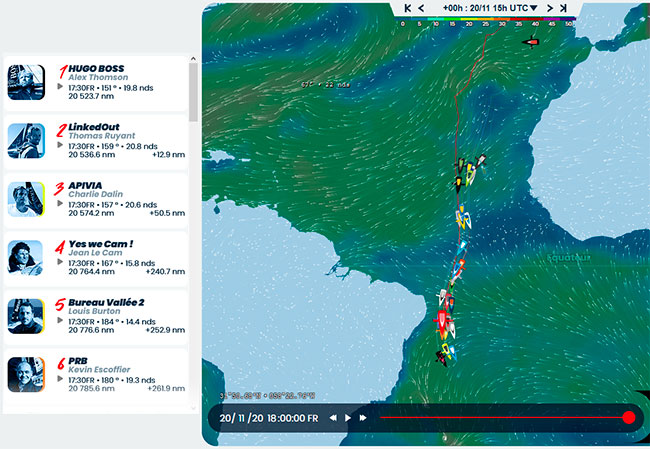Click Alex Thomson skipper name
Viewport: 650px width, 449px height.
click(x=98, y=78)
